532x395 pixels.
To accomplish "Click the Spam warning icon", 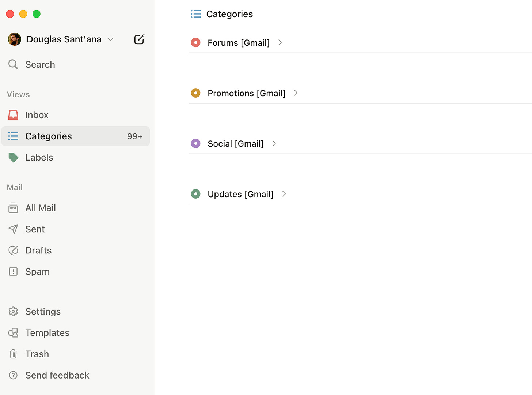I will coord(13,271).
